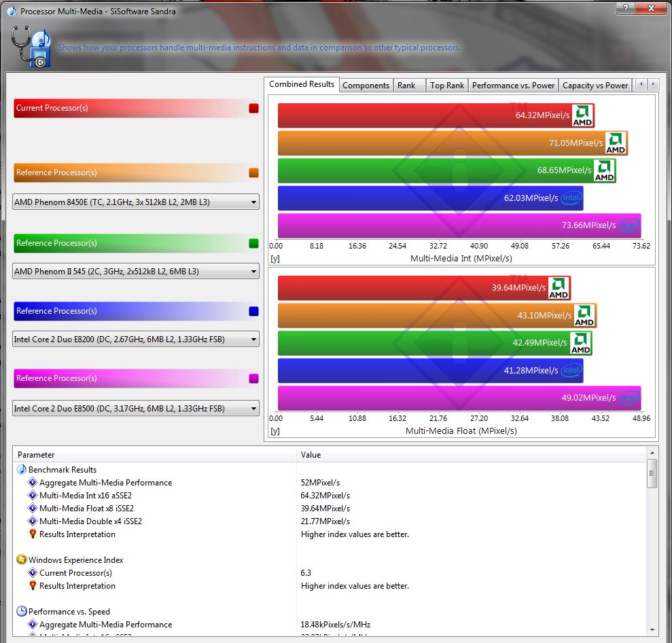Switch to the Combined Results tab
The image size is (672, 643).
(302, 84)
